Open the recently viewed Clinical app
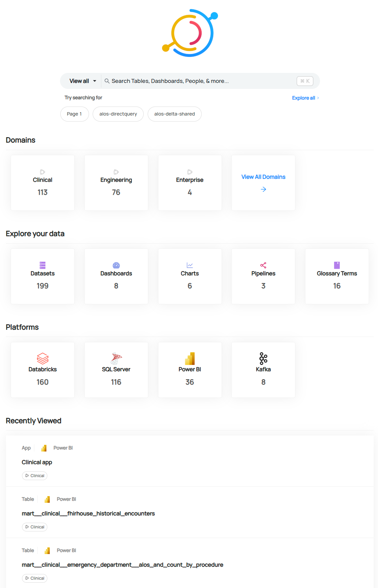 (37, 462)
